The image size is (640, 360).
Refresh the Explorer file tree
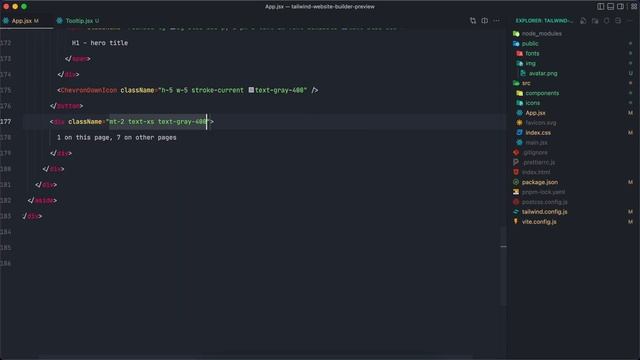point(607,20)
